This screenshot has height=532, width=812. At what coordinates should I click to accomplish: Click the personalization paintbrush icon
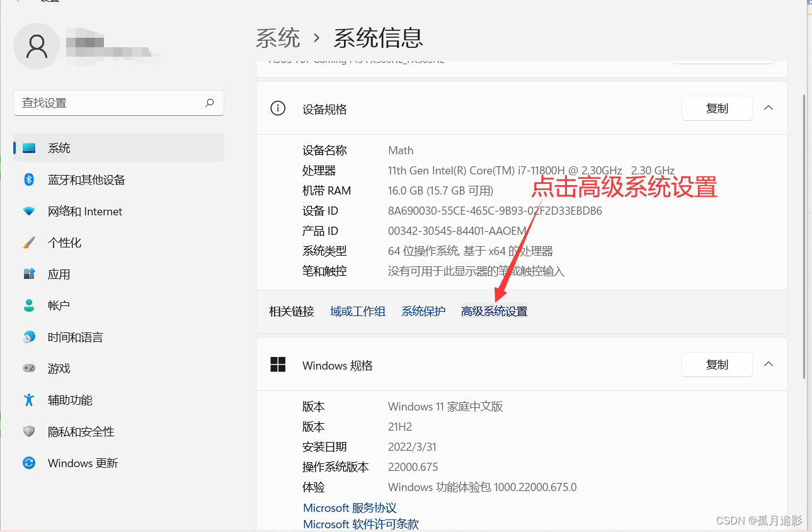29,242
